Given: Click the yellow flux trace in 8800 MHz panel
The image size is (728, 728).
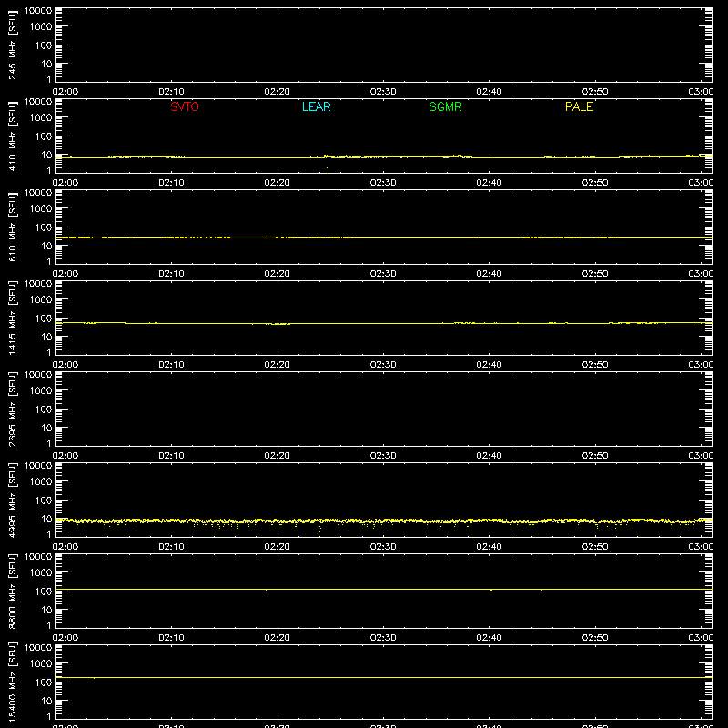Looking at the screenshot, I should 383,589.
